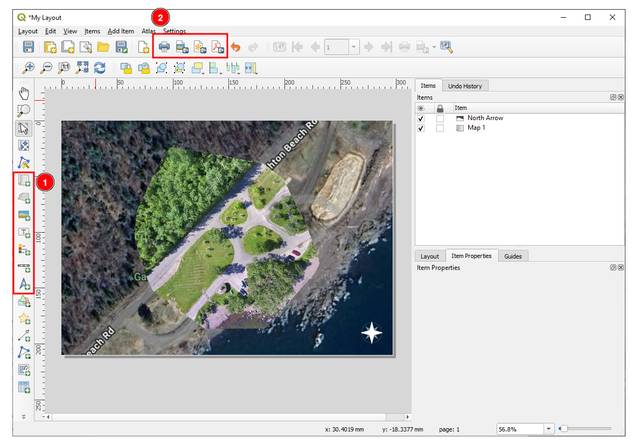Click the Add Scale Bar tool

point(24,267)
